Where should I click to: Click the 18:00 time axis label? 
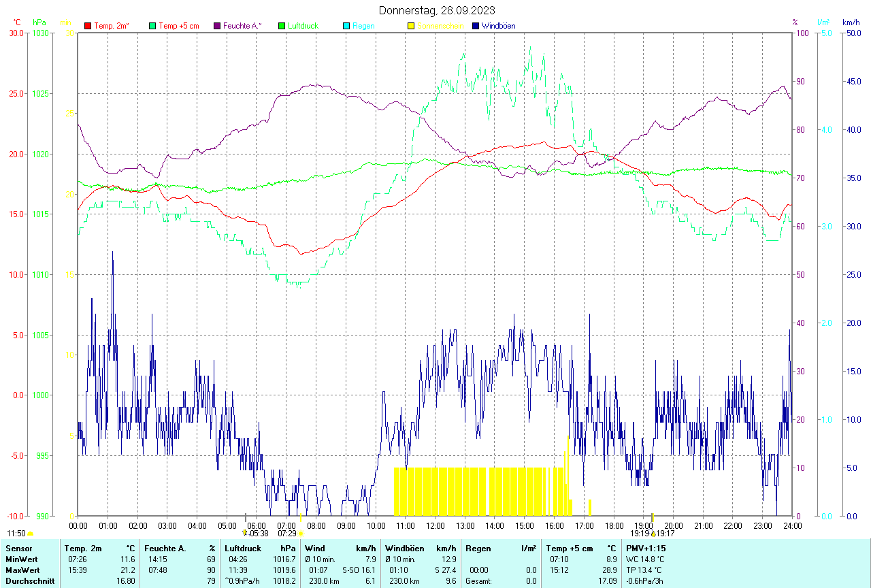point(614,525)
